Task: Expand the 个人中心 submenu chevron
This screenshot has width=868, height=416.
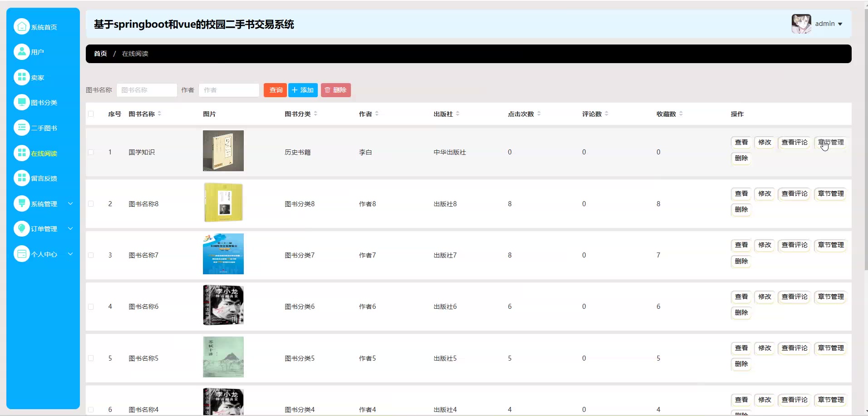Action: click(x=70, y=254)
